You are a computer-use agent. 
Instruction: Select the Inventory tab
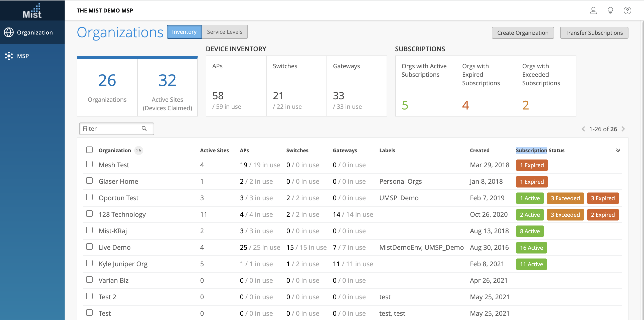(184, 32)
